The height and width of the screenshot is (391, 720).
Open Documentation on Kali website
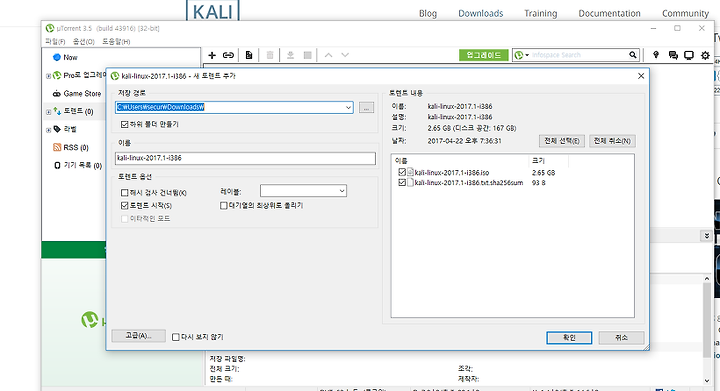point(609,13)
